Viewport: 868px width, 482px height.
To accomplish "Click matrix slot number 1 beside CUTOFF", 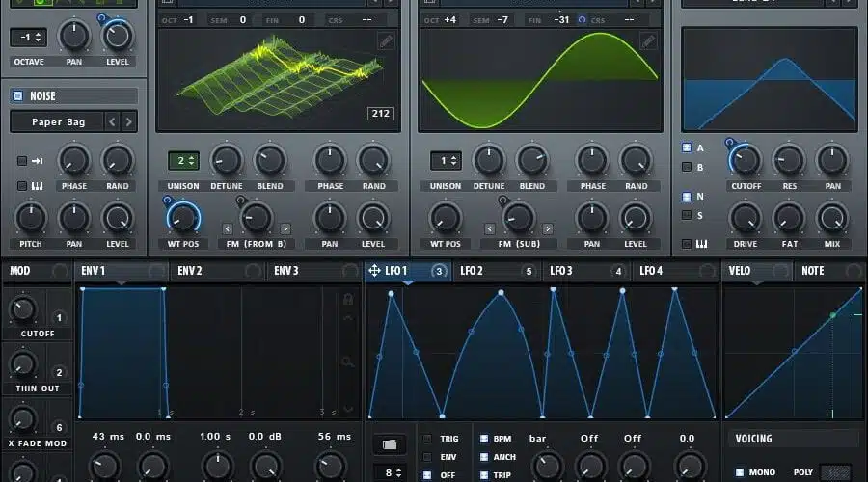I will (x=59, y=318).
